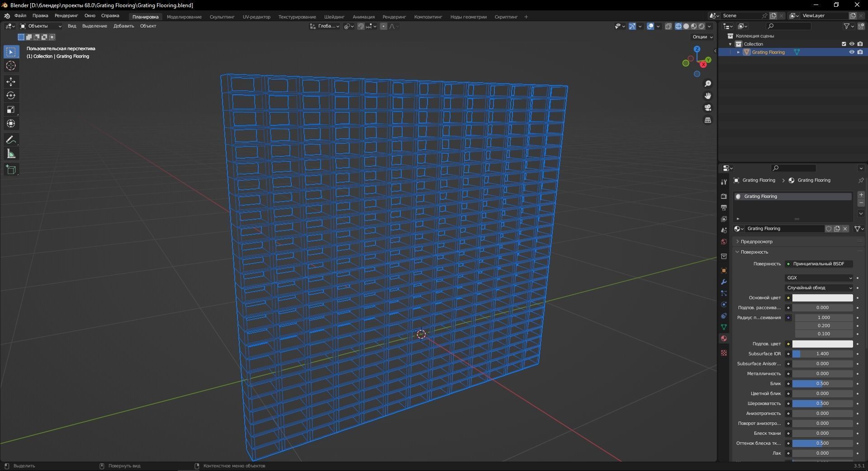Screen dimensions: 868x471
Task: Switch to solid viewport shading
Action: (x=686, y=26)
